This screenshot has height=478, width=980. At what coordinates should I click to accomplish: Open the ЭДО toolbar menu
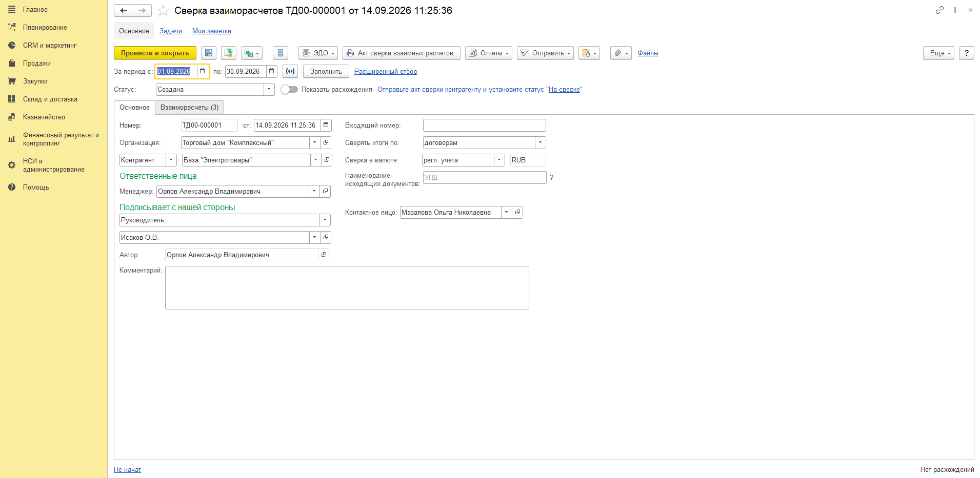(318, 53)
